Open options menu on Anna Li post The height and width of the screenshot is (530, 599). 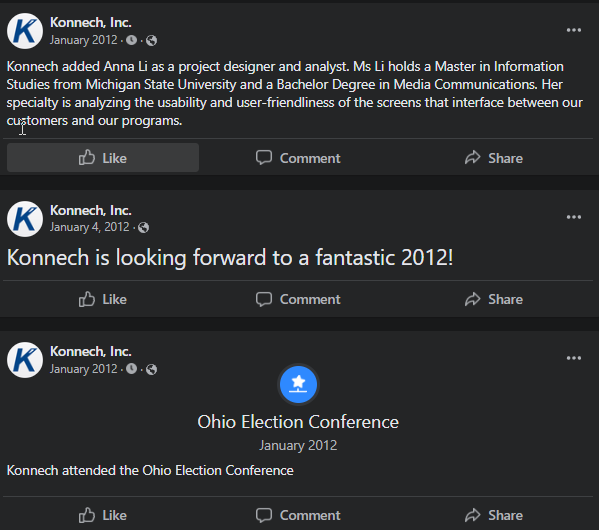tap(574, 30)
